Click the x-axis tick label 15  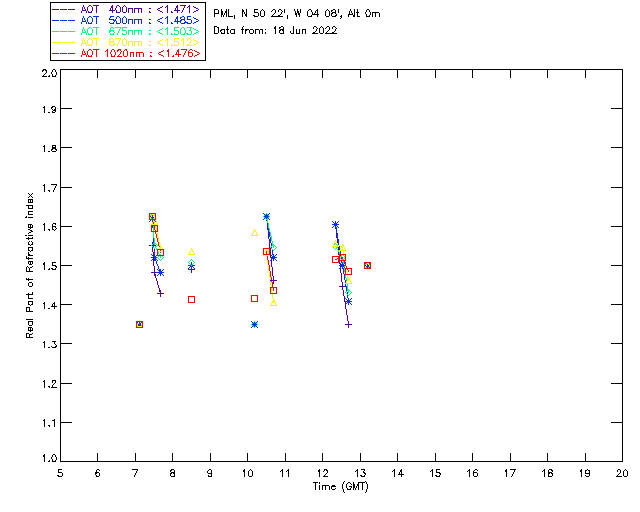click(x=435, y=474)
